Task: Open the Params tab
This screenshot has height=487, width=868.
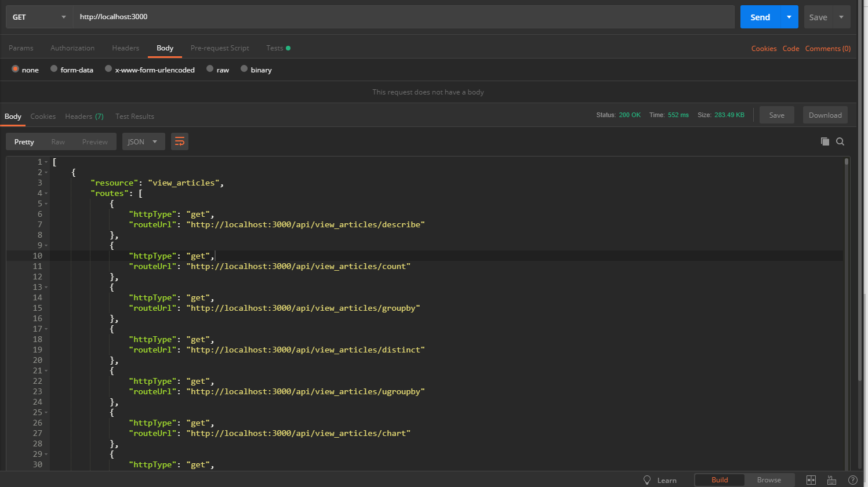Action: pyautogui.click(x=21, y=48)
